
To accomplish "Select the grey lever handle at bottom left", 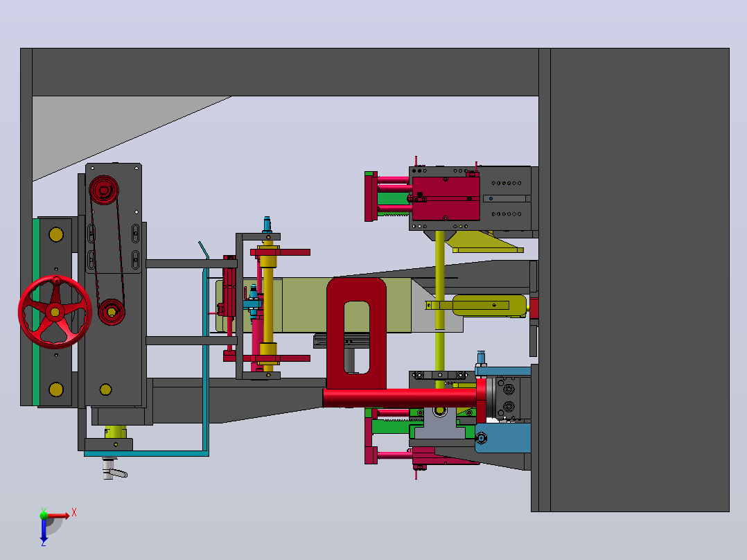I will click(114, 469).
